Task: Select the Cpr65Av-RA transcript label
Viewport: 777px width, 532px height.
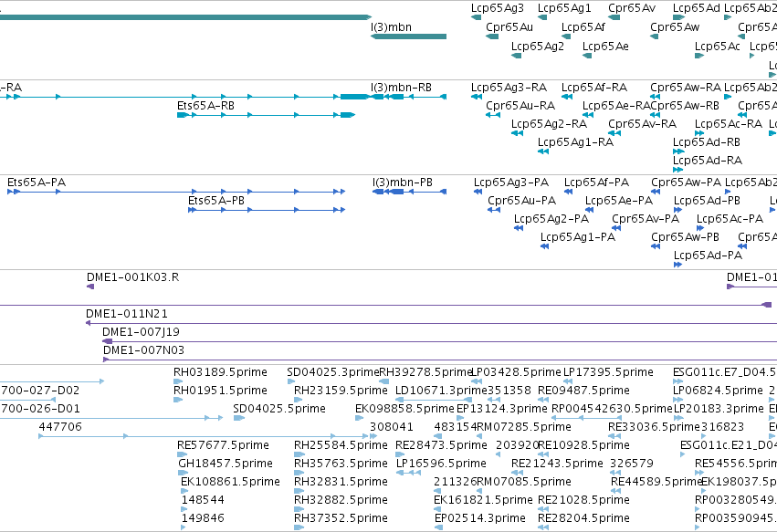Action: [x=642, y=124]
